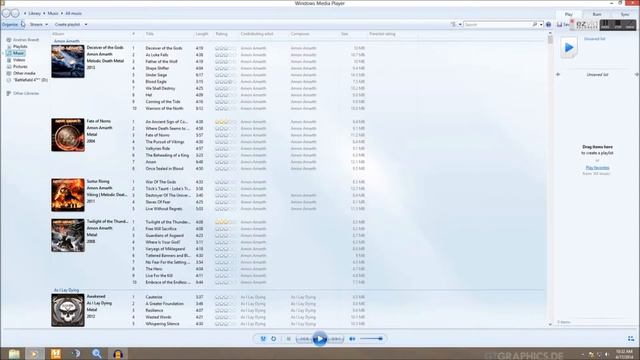Screen dimensions: 640x360
Task: Select the track "Father of the Wolf"
Action: coord(162,62)
